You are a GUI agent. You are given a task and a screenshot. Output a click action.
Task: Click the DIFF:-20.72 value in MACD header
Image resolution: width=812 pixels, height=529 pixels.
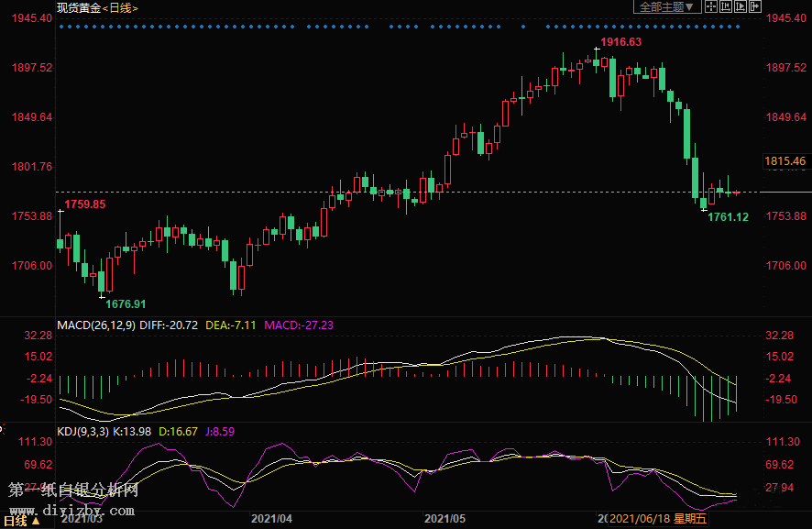point(170,325)
